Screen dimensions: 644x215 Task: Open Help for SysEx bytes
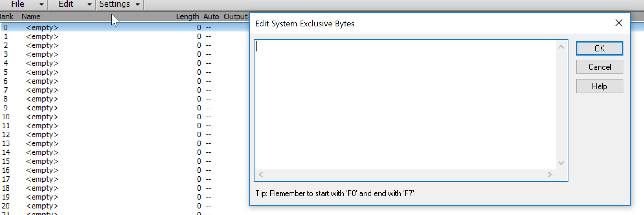click(599, 86)
